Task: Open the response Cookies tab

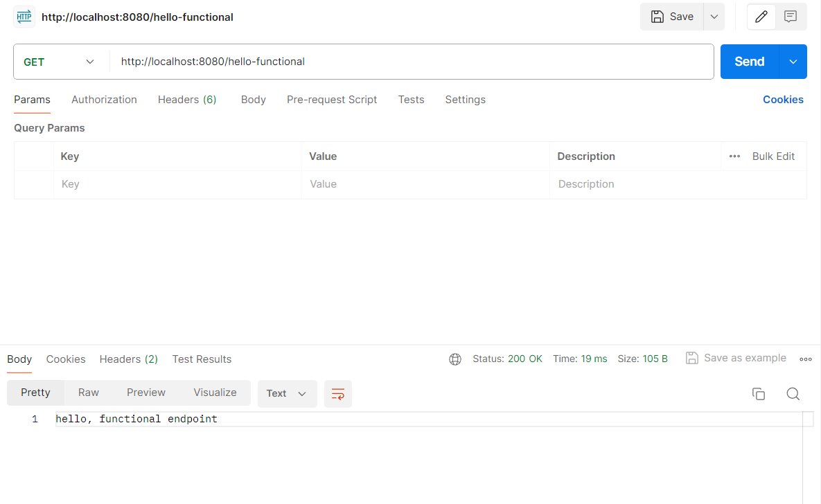Action: tap(65, 359)
